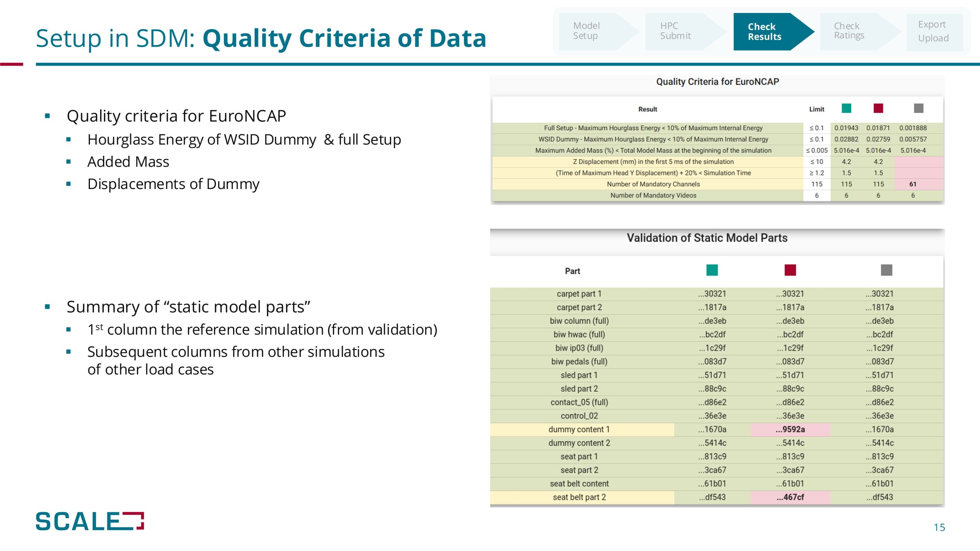The width and height of the screenshot is (980, 551).
Task: Click the 'Part' column header
Action: [572, 271]
